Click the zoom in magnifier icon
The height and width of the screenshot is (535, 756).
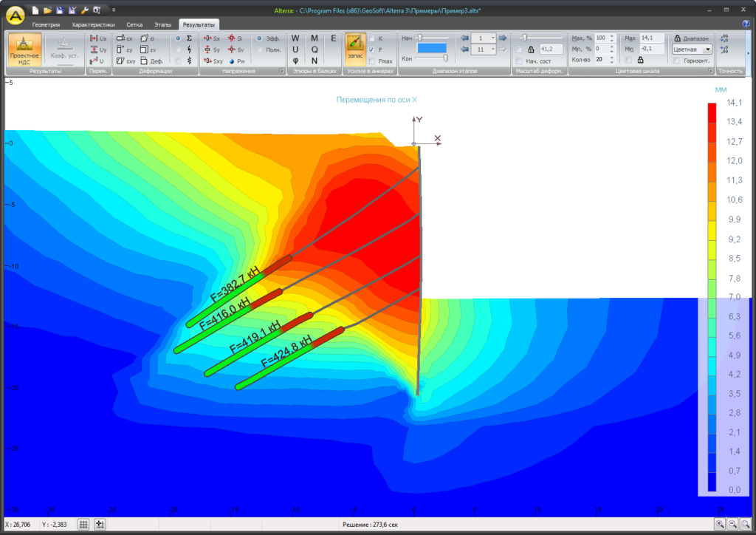point(718,524)
